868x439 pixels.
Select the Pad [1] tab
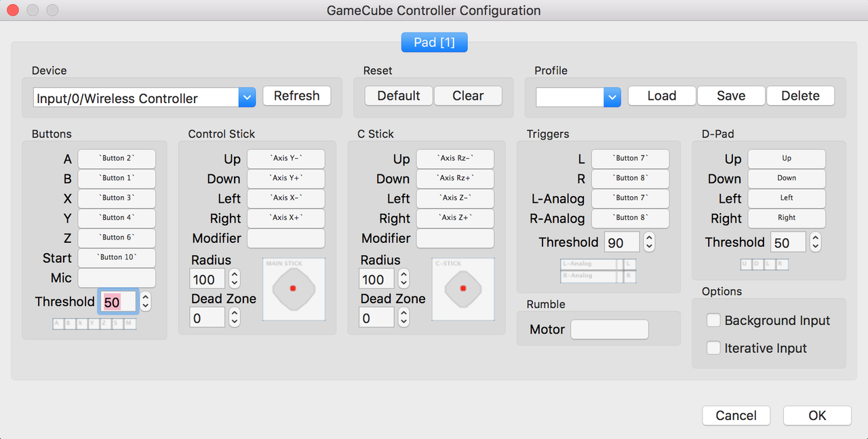434,42
